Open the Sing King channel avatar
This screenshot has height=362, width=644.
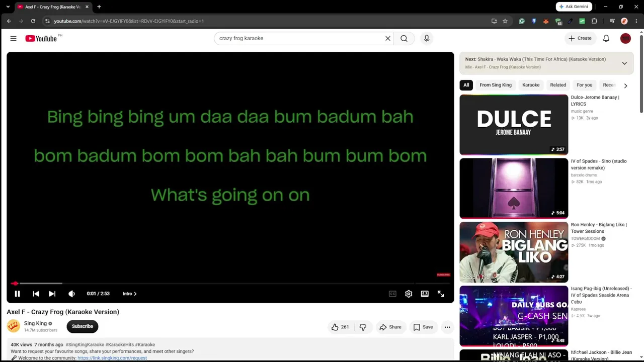click(x=14, y=326)
